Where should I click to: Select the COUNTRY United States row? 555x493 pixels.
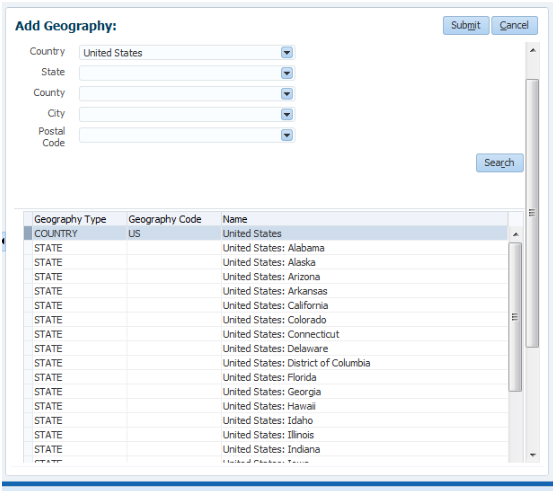pos(266,234)
